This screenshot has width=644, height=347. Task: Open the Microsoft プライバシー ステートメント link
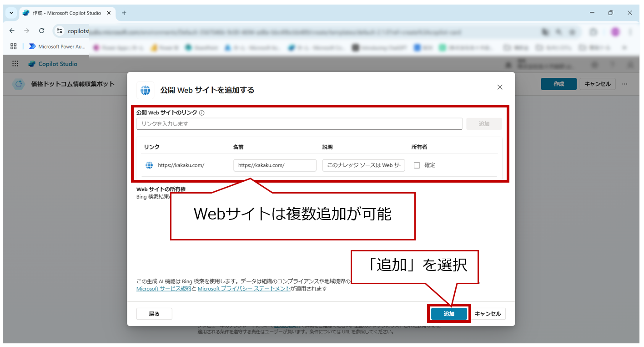[x=244, y=289]
